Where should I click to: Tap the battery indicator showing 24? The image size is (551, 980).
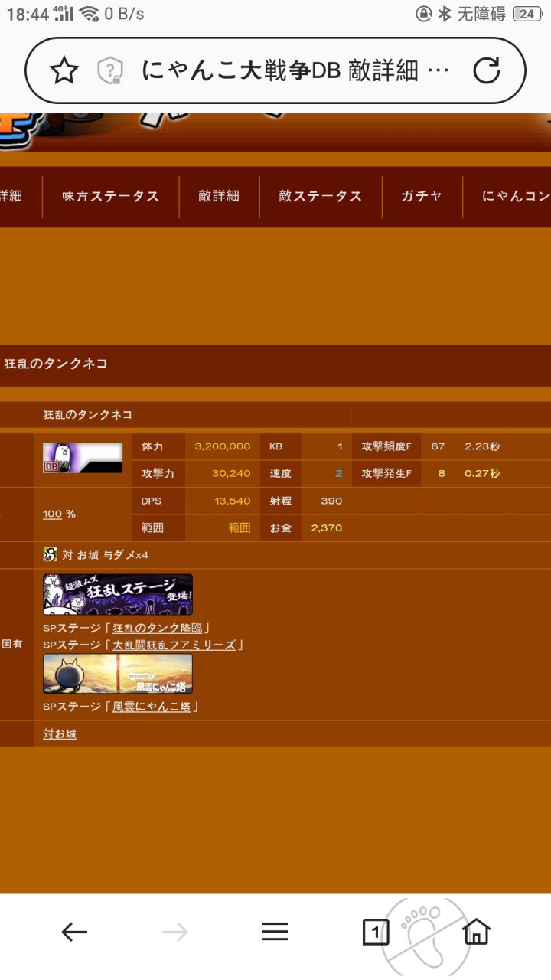[527, 14]
